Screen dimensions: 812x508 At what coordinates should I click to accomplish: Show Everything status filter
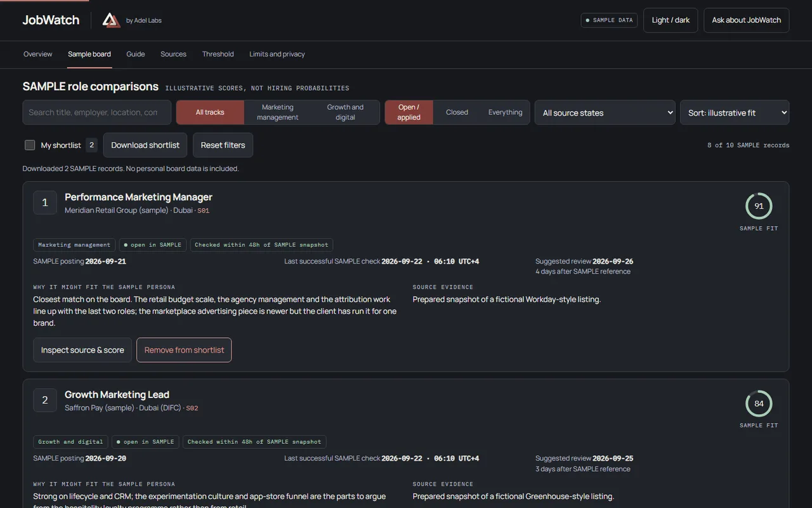[506, 112]
